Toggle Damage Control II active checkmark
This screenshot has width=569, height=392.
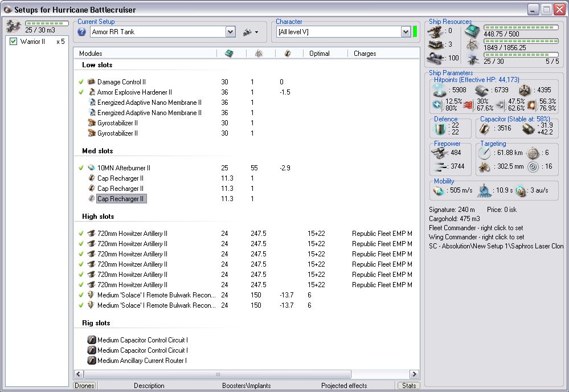tap(81, 81)
